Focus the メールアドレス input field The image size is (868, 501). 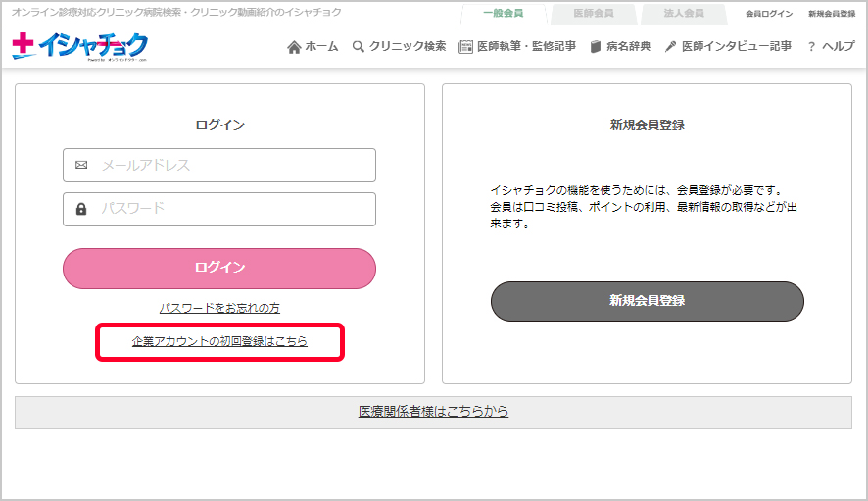(x=233, y=165)
